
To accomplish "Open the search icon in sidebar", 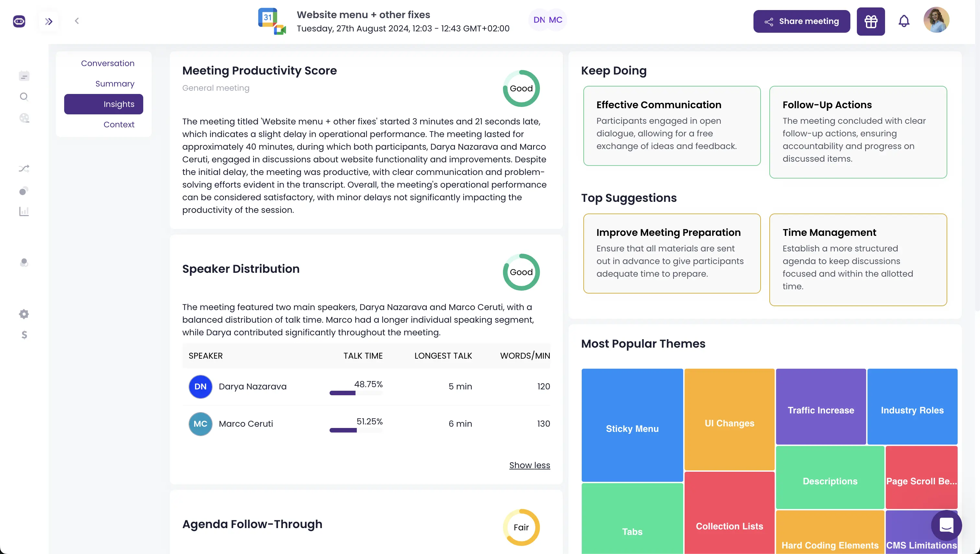I will tap(24, 97).
